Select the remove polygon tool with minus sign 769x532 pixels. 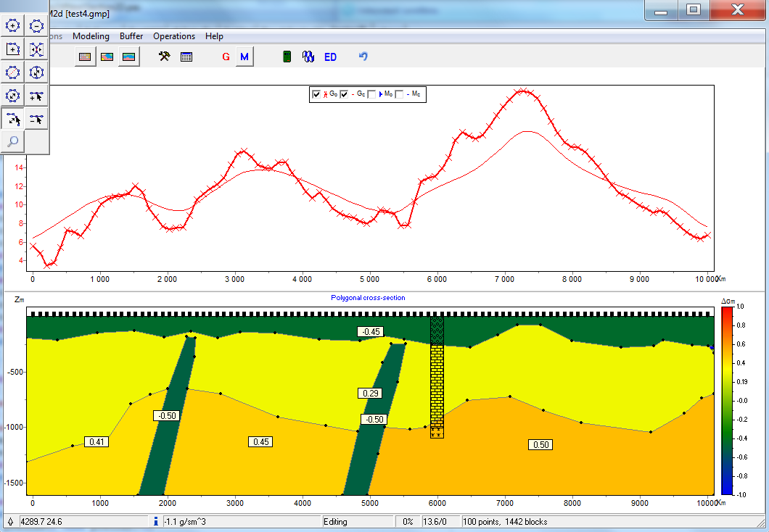(36, 26)
